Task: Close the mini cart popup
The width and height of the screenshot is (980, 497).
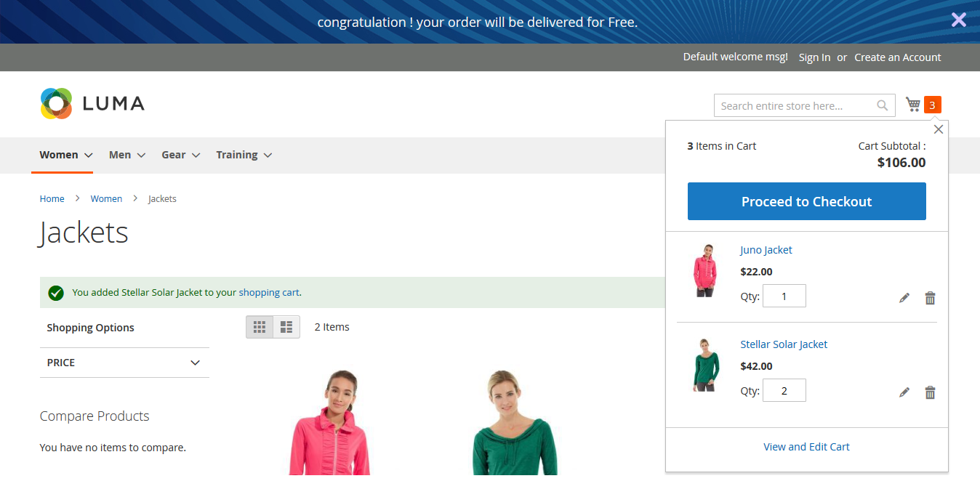Action: tap(939, 129)
